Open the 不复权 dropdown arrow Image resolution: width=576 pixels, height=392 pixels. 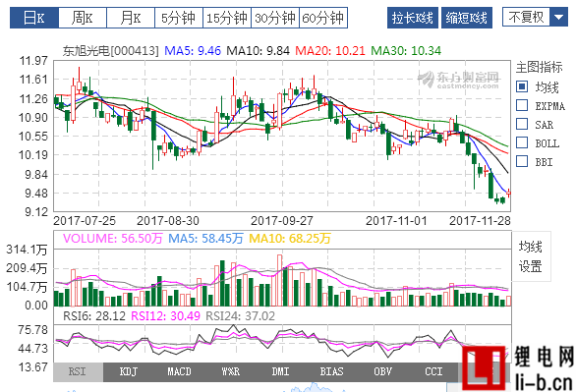[558, 17]
